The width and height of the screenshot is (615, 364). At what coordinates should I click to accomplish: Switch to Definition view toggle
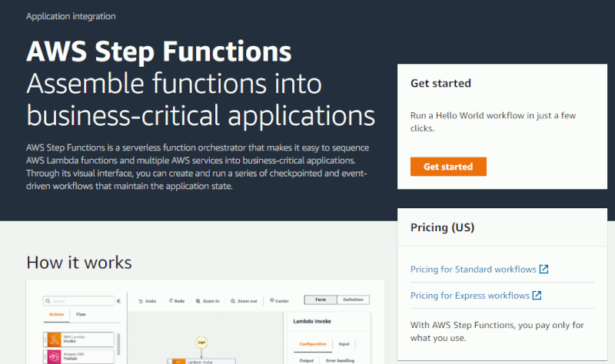coord(353,299)
